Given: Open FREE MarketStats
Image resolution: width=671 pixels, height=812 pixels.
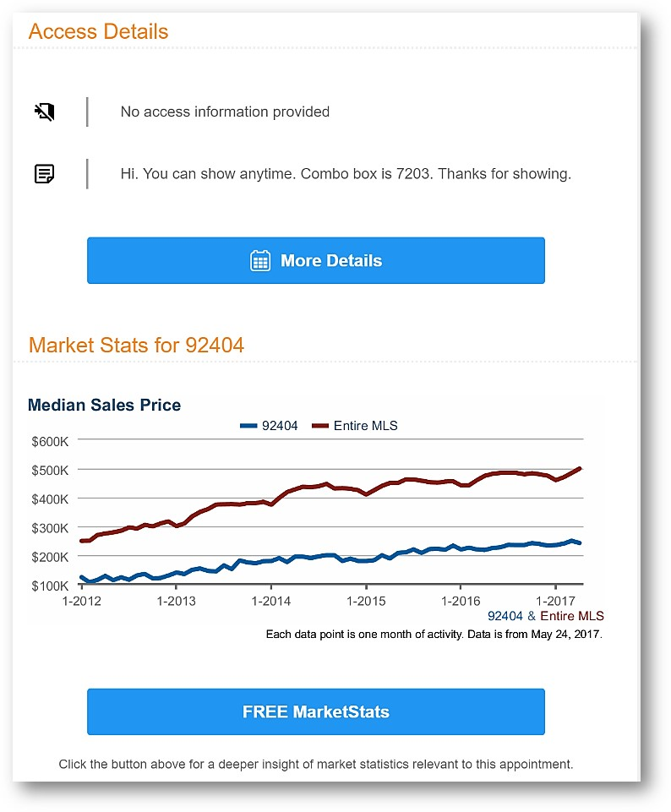Looking at the screenshot, I should (316, 711).
